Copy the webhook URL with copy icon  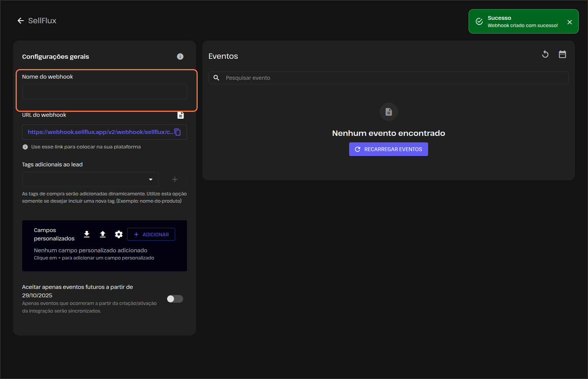point(178,132)
